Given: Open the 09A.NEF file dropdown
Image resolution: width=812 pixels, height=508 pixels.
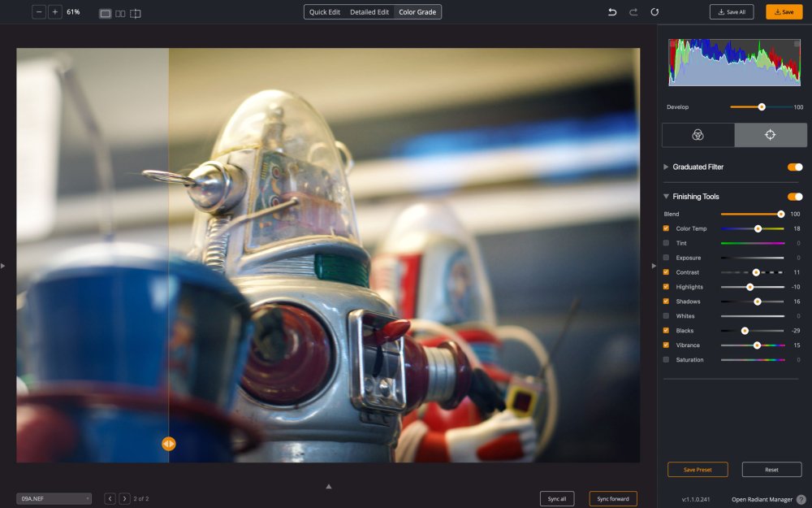Looking at the screenshot, I should click(x=54, y=498).
